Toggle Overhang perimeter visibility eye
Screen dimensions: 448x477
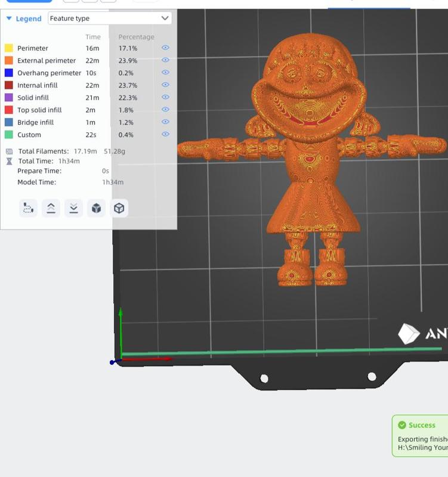pyautogui.click(x=165, y=72)
